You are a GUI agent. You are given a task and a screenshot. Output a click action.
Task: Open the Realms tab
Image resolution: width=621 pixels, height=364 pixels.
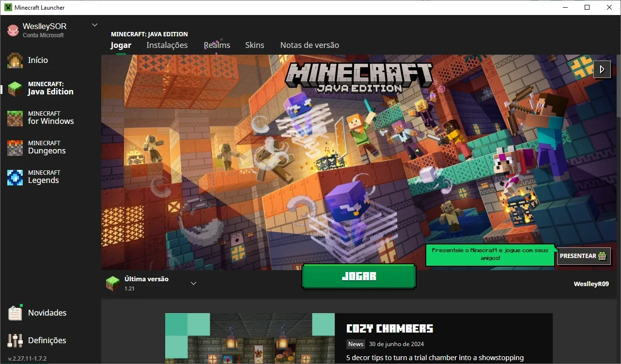coord(217,45)
